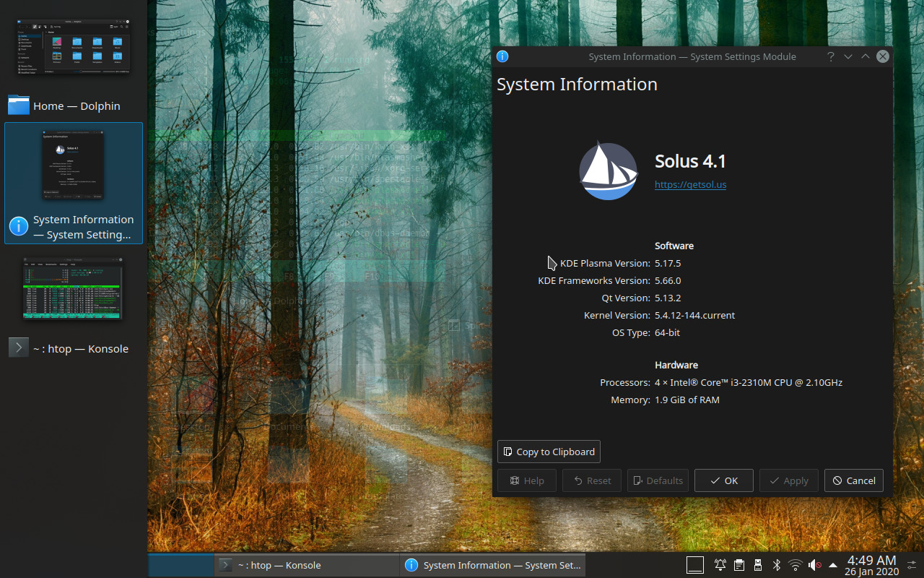Check Wi-Fi status via network tray icon
The width and height of the screenshot is (924, 578).
pos(795,565)
